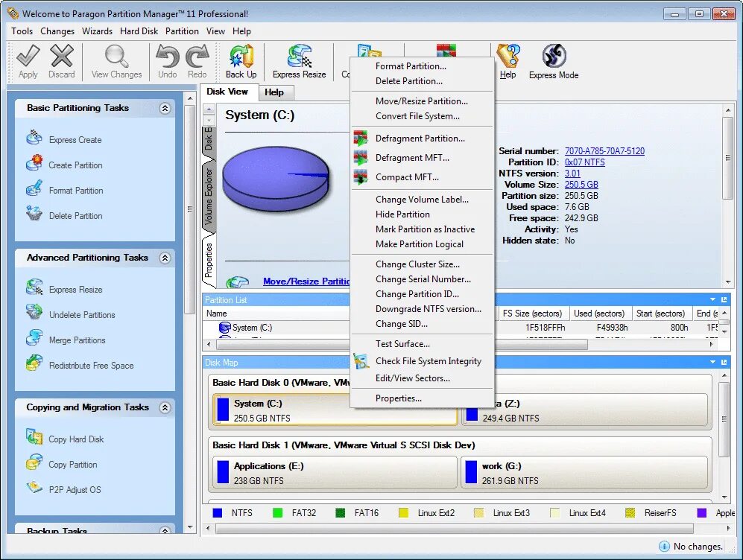Click Create Partition task icon
The height and width of the screenshot is (560, 743).
click(x=34, y=163)
